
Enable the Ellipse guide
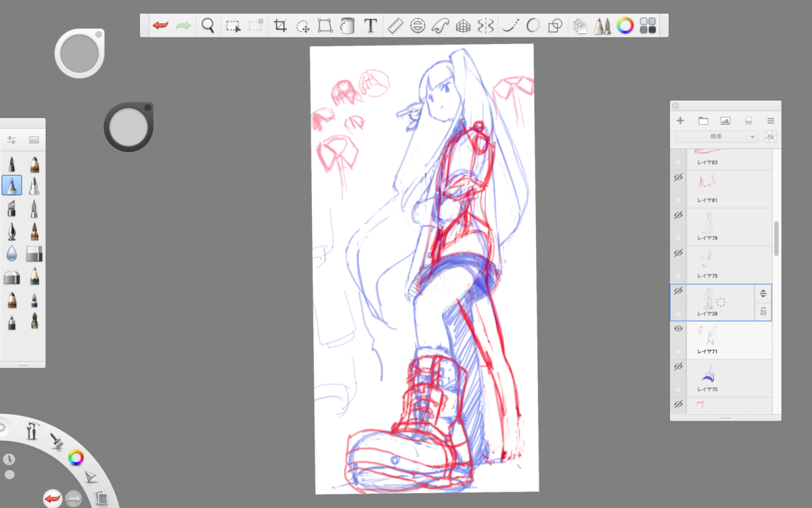click(418, 26)
